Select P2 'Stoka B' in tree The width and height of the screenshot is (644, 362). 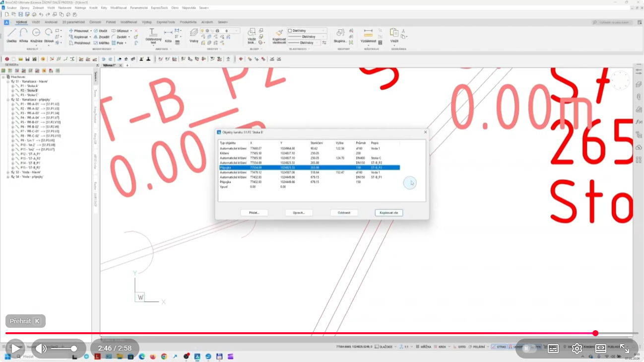29,90
